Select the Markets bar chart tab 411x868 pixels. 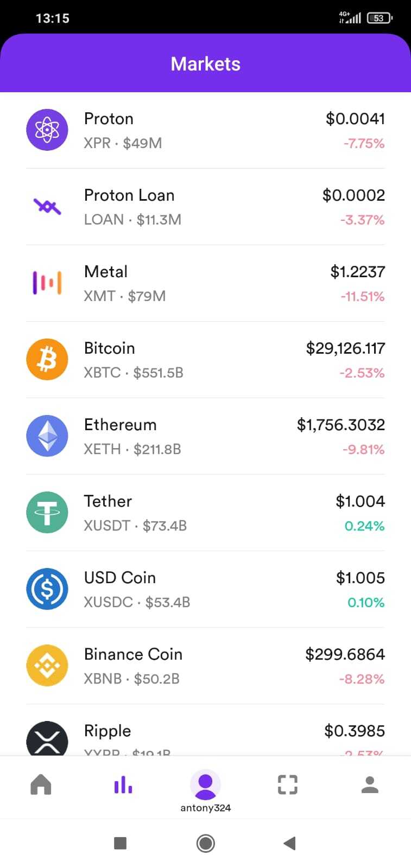(x=123, y=784)
